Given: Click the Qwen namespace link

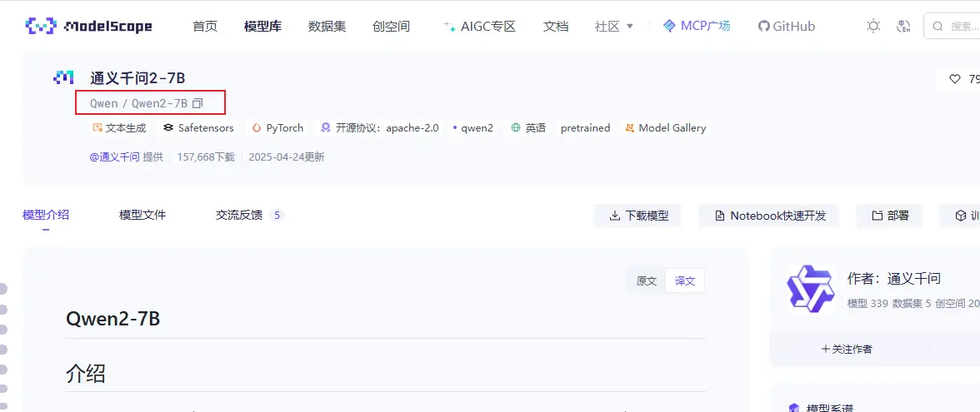Looking at the screenshot, I should 103,103.
